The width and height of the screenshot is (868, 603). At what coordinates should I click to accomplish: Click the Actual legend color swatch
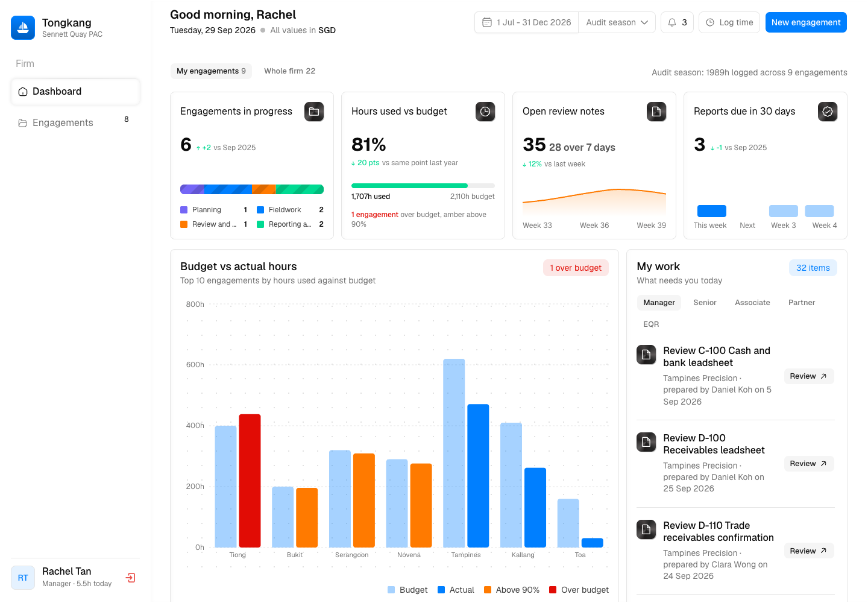pyautogui.click(x=441, y=590)
